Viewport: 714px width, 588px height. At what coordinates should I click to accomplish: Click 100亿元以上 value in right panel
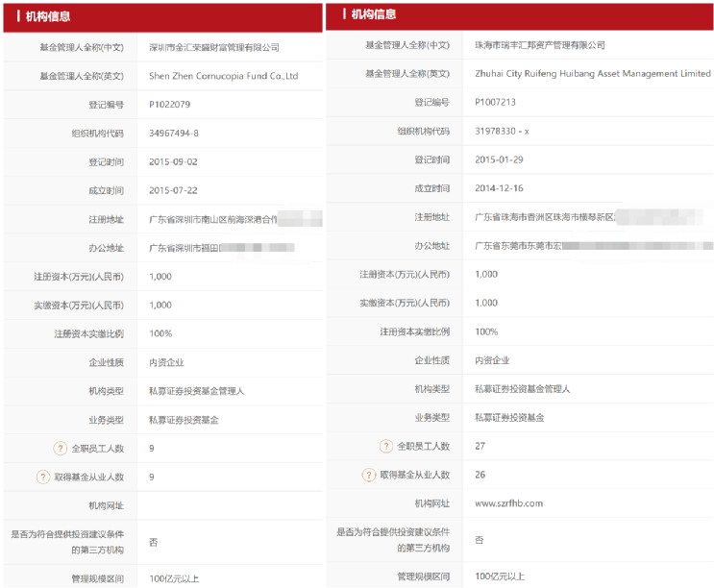[x=500, y=576]
